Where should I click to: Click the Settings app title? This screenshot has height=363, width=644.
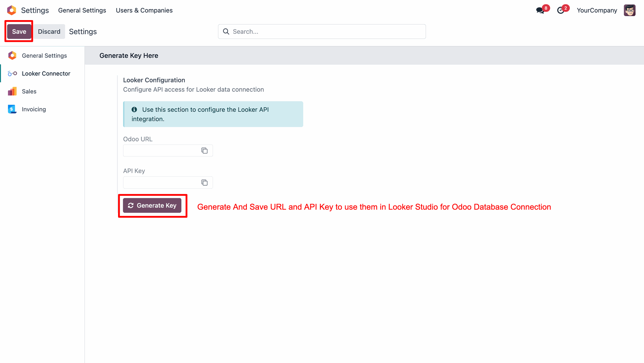[x=35, y=10]
